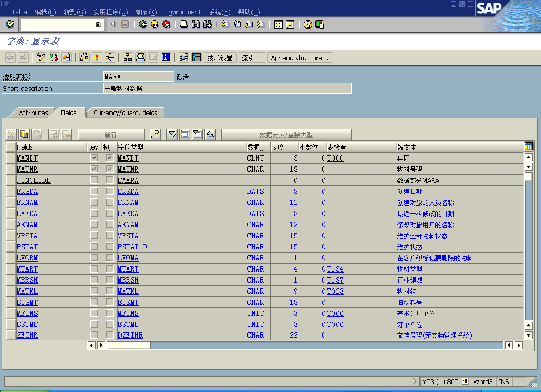This screenshot has height=392, width=541.
Task: Click the 索引... button
Action: coord(251,58)
